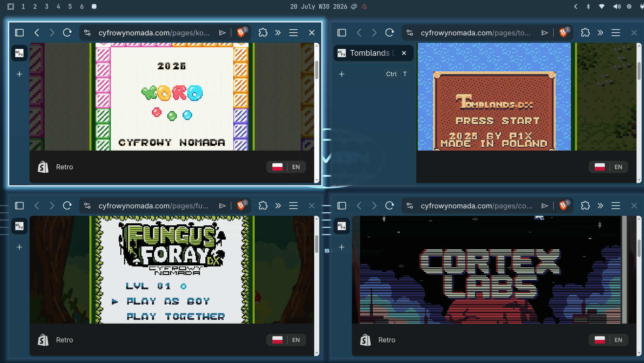The width and height of the screenshot is (644, 363).
Task: Select the pinned tab in the Cortex Labs window
Action: 342,226
